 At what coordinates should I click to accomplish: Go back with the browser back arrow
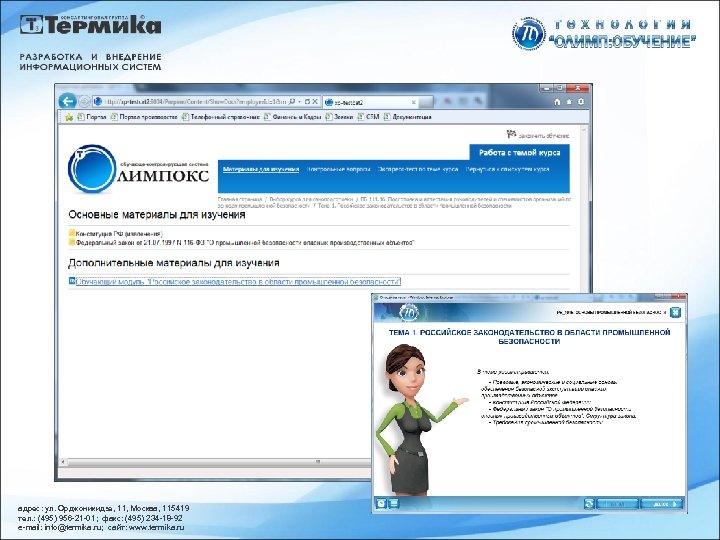click(x=68, y=101)
